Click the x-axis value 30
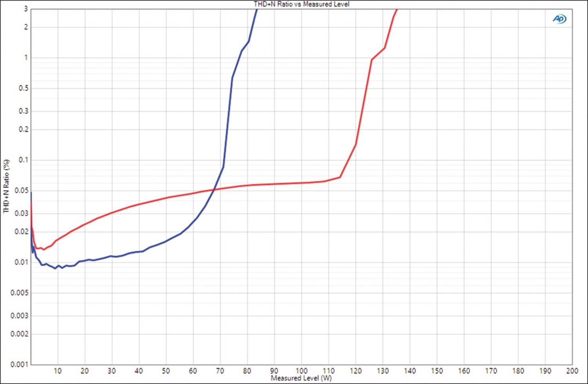588x384 pixels. (112, 371)
